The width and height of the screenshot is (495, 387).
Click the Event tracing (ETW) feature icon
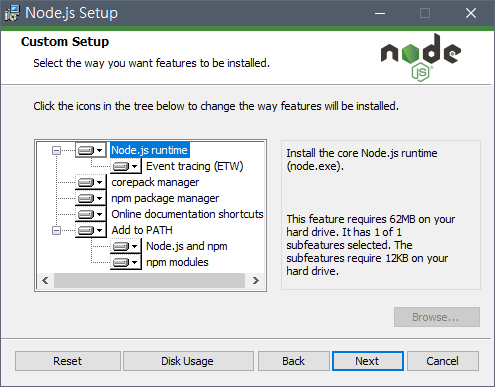pos(125,166)
